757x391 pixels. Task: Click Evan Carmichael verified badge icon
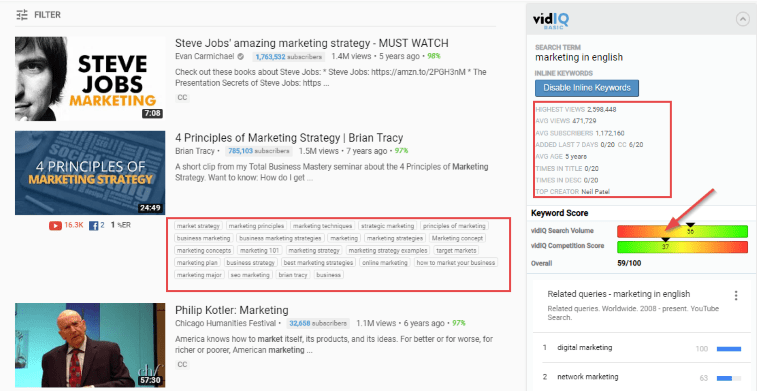pos(240,56)
